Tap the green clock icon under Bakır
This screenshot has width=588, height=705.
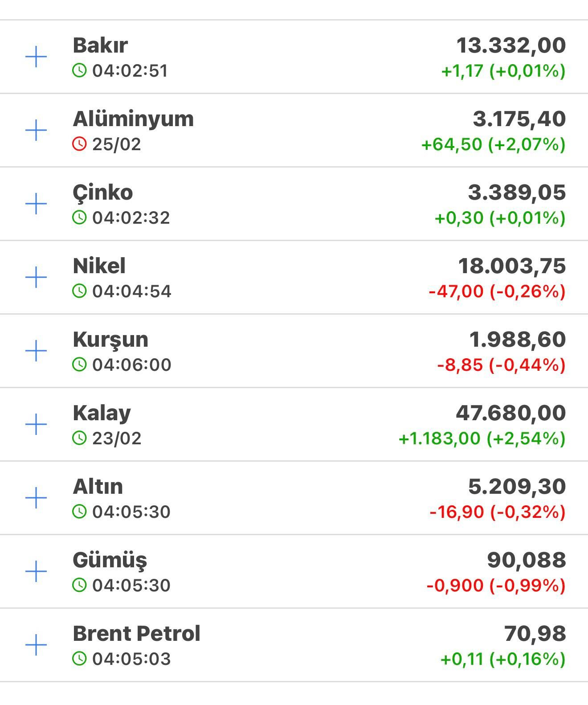pos(79,70)
